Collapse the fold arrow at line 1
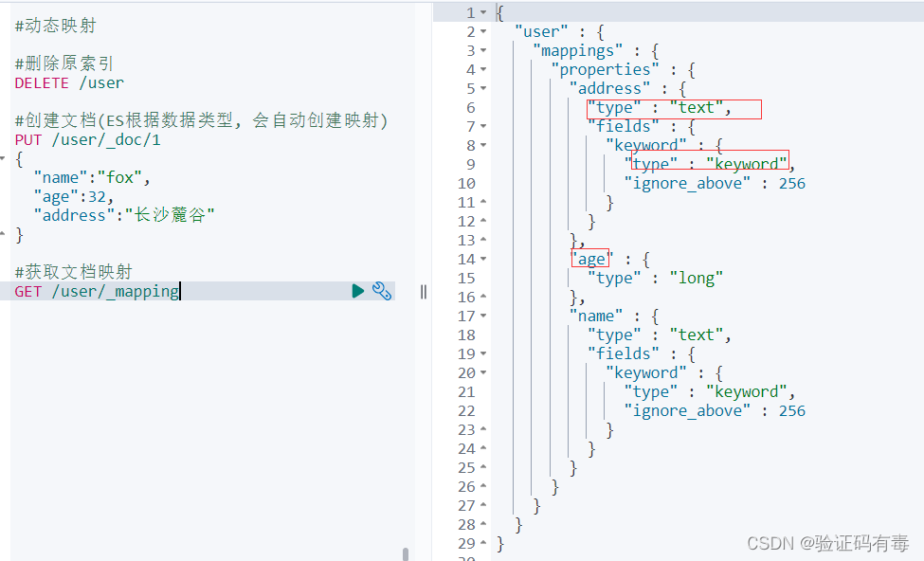 pos(483,12)
